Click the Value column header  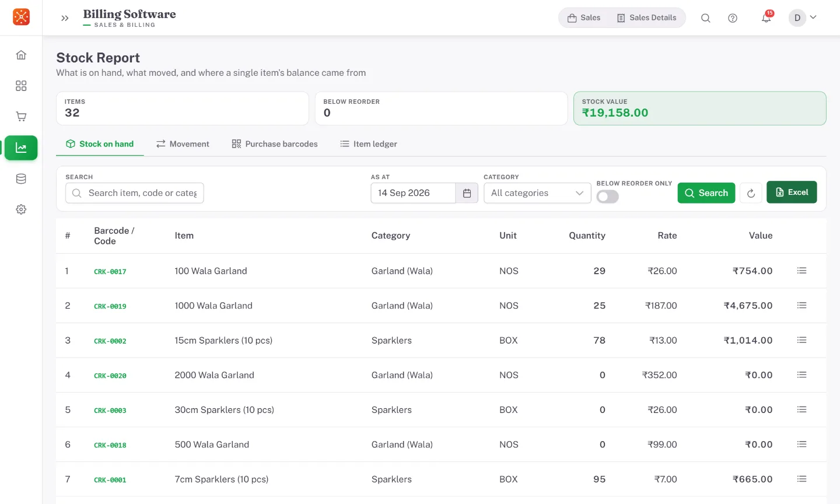(761, 236)
